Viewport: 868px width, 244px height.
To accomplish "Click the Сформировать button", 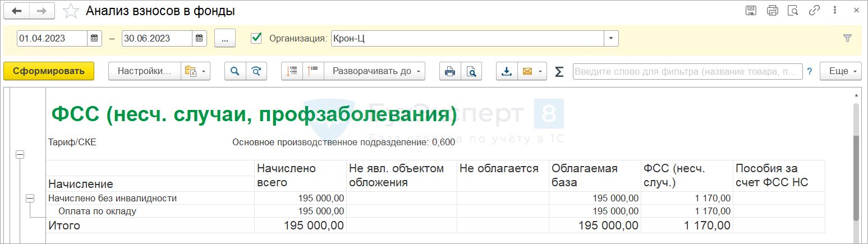I will [49, 71].
